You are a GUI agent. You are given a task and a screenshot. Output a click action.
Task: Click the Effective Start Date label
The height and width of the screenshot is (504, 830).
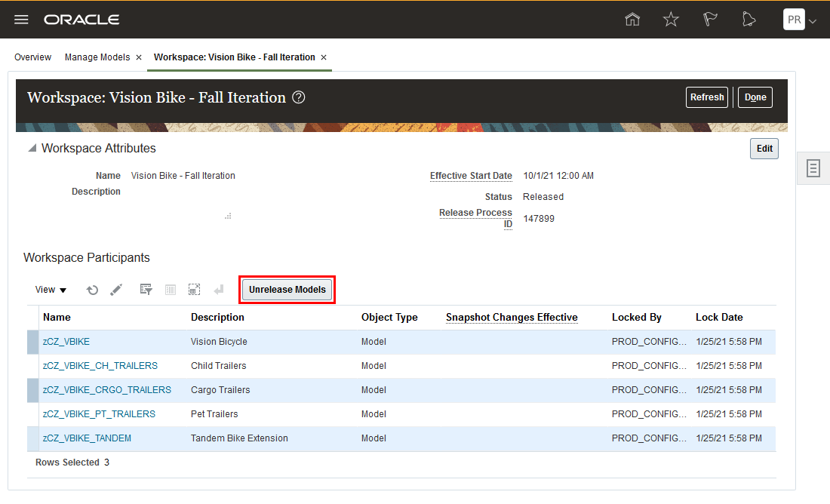point(471,176)
